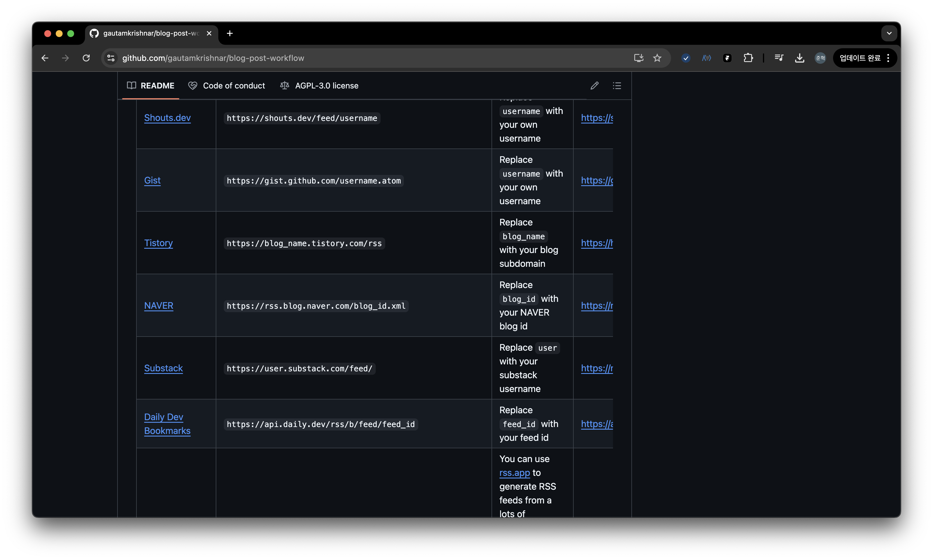Click the feed_id code label in Daily Dev row
Screen dimensions: 933x560
click(x=519, y=424)
